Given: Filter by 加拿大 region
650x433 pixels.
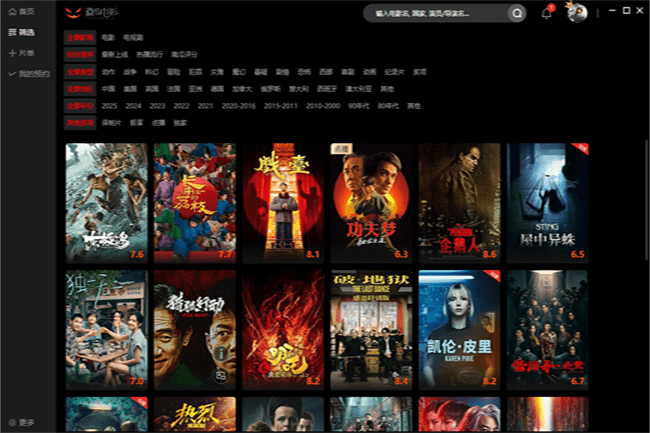Looking at the screenshot, I should 242,89.
